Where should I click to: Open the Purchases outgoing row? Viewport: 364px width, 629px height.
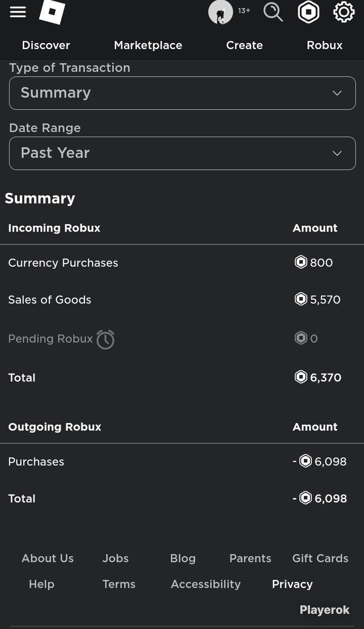[182, 462]
